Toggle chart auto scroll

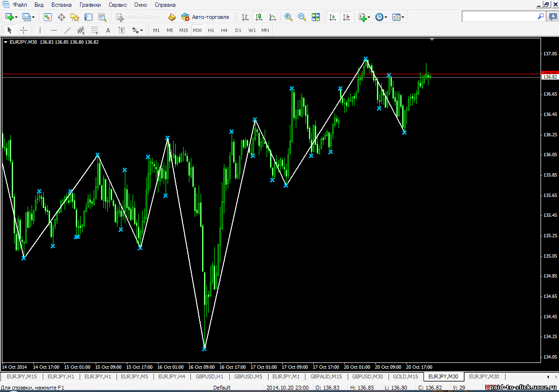click(333, 17)
